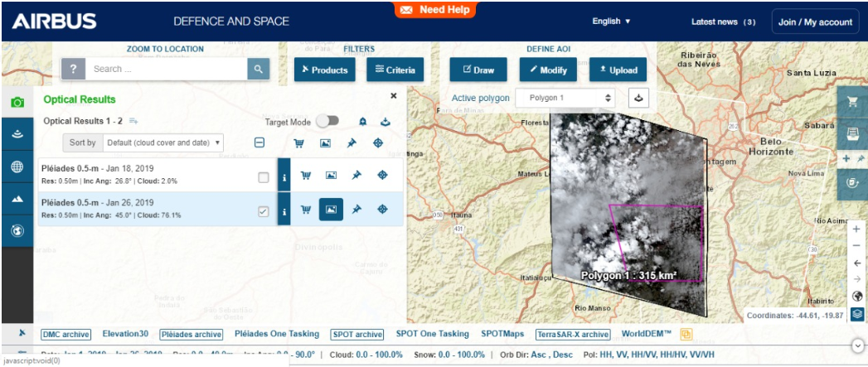Close the Optical Results panel

(x=394, y=96)
